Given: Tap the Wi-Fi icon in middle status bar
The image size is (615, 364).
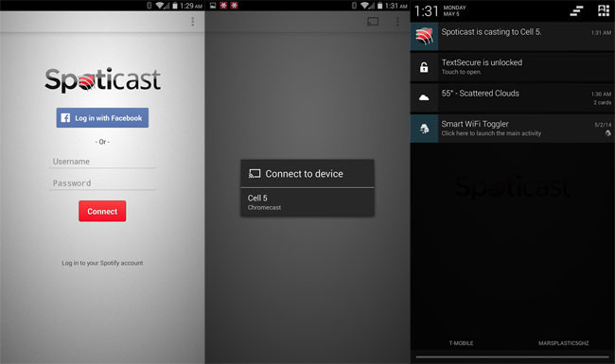Looking at the screenshot, I should pos(365,6).
